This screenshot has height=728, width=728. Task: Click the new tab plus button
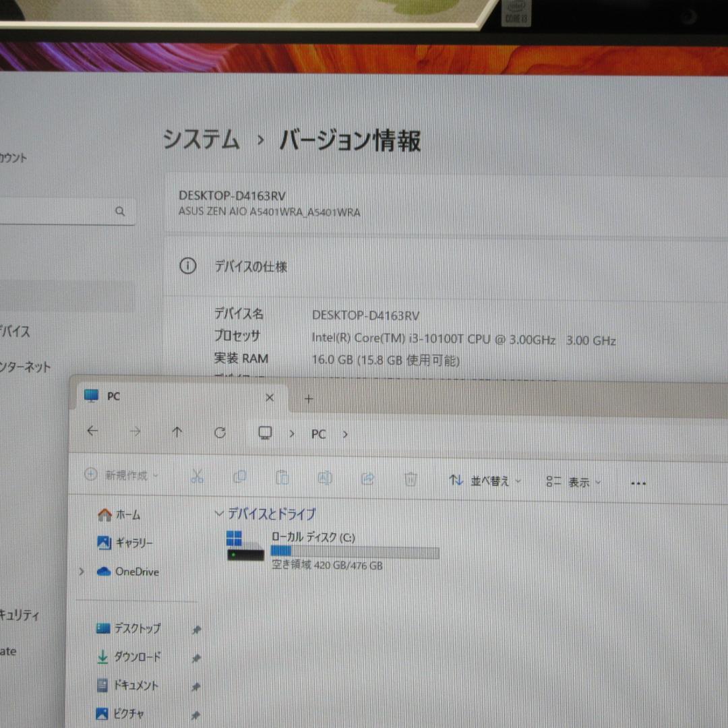point(308,399)
